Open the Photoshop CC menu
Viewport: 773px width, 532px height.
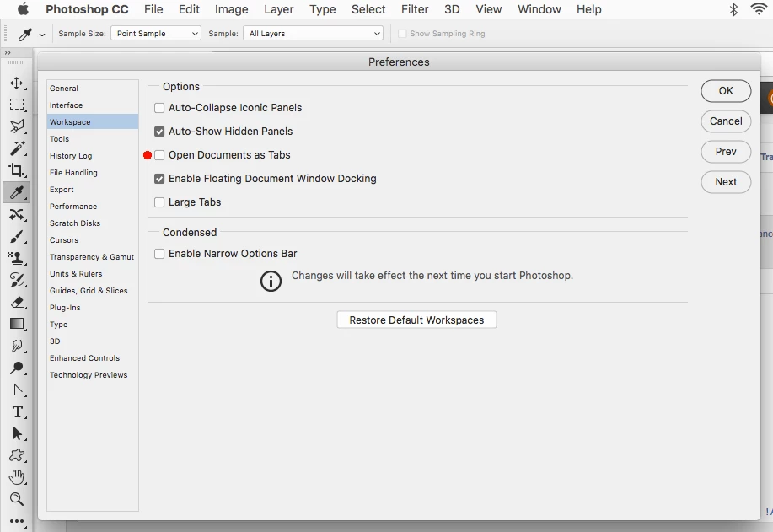87,9
